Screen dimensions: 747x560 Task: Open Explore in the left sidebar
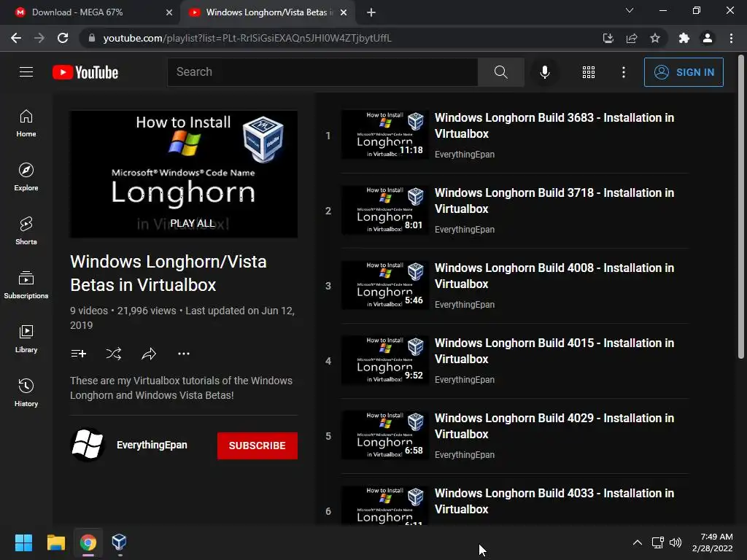point(26,177)
